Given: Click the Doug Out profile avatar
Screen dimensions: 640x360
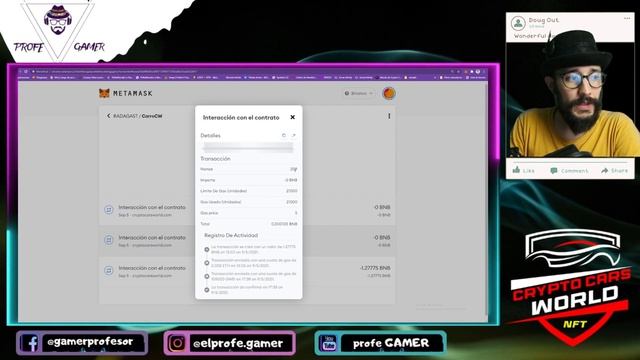Looking at the screenshot, I should 518,23.
